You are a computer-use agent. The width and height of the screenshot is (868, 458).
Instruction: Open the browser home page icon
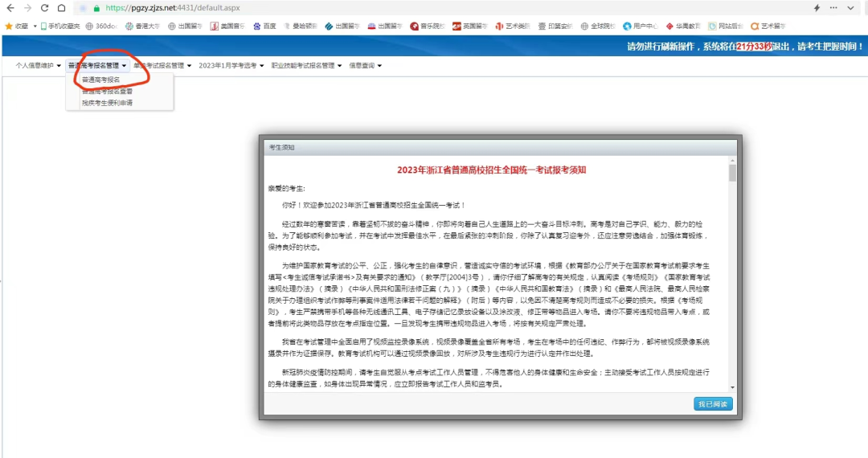[x=61, y=8]
